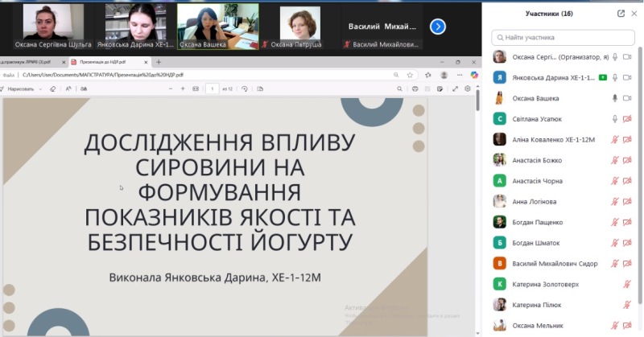The height and width of the screenshot is (337, 644).
Task: Click the Найти участника search field
Action: click(x=563, y=37)
